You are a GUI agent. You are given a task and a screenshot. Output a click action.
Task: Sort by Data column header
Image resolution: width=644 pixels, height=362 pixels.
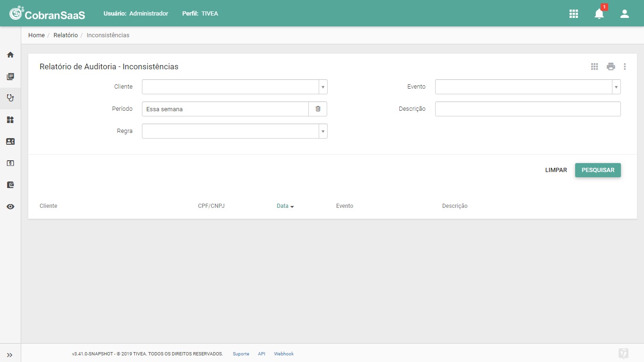pos(285,206)
